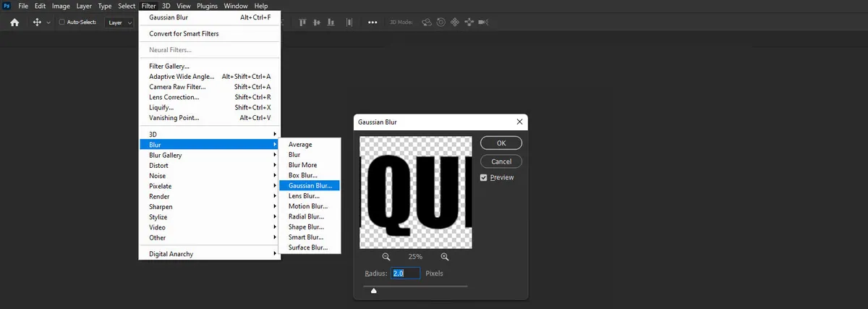Viewport: 868px width, 309px height.
Task: Select the 3D pan mode icon
Action: (455, 22)
